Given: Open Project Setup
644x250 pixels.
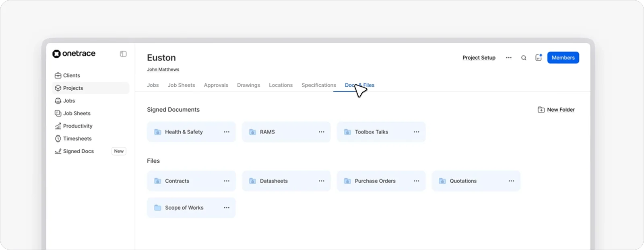Looking at the screenshot, I should (x=479, y=58).
